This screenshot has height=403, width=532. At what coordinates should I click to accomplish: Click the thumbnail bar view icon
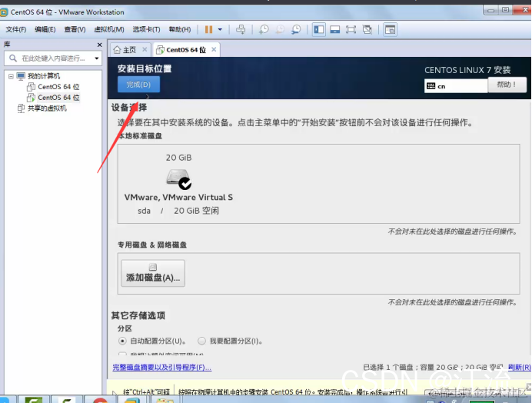point(335,29)
